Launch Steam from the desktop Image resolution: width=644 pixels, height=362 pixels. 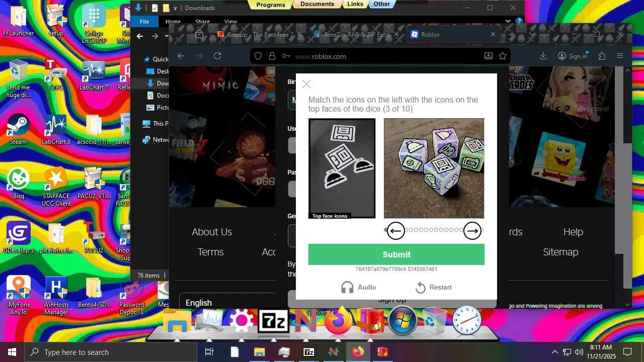(x=19, y=130)
